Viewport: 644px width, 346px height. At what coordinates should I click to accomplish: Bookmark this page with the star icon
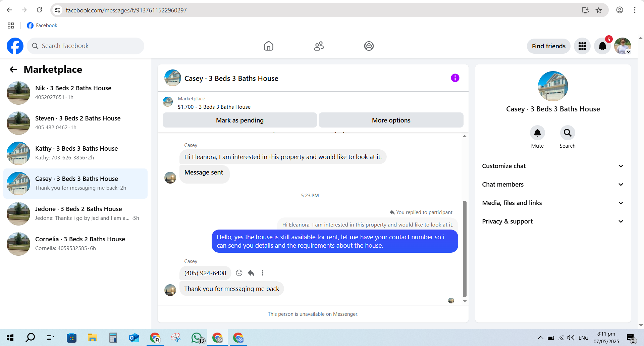pyautogui.click(x=599, y=10)
